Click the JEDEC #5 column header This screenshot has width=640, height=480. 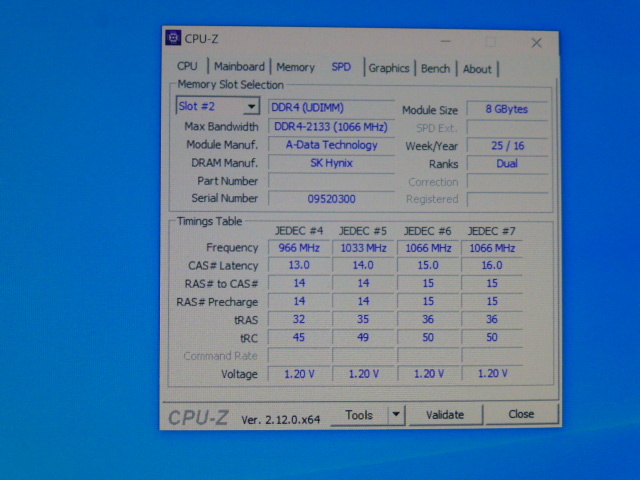[x=363, y=231]
